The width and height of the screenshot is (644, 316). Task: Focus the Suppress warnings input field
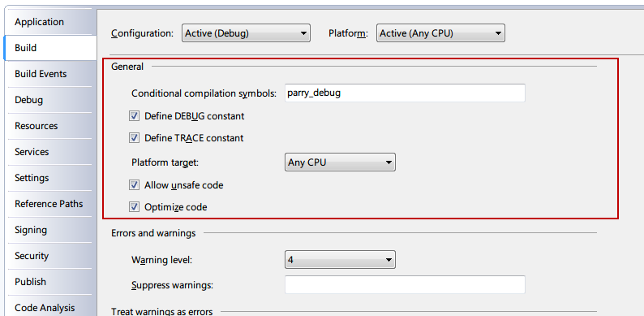405,285
